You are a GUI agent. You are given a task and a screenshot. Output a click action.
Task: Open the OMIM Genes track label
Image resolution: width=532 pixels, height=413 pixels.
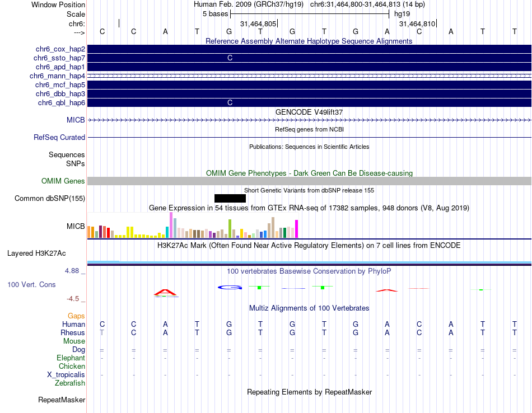63,181
